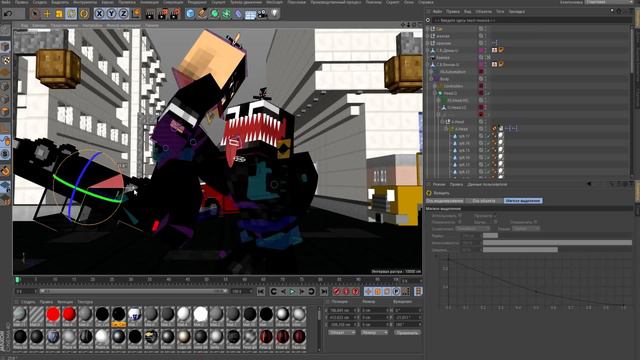
Task: Collapse the A.Head group
Action: (442, 122)
